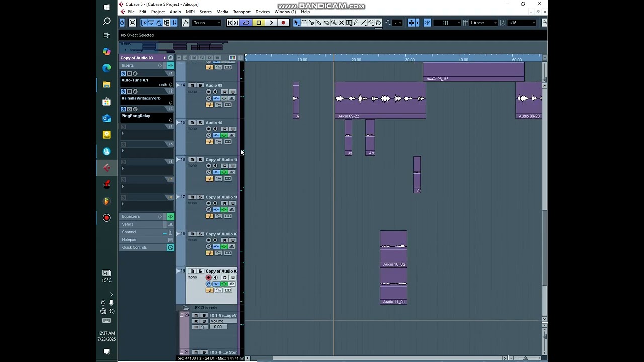Enable record on Audio 09 track
The image size is (644, 362).
(209, 92)
